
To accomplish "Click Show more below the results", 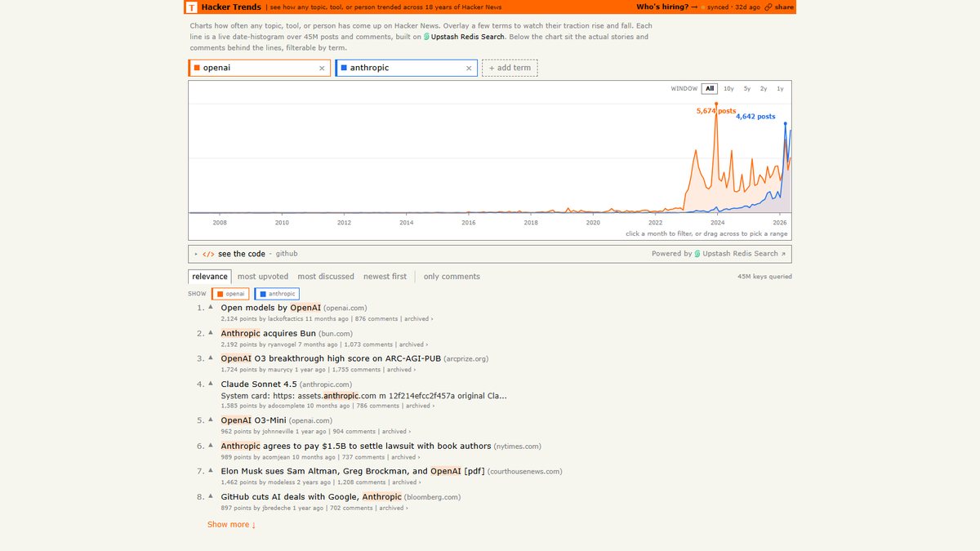I will [x=231, y=525].
